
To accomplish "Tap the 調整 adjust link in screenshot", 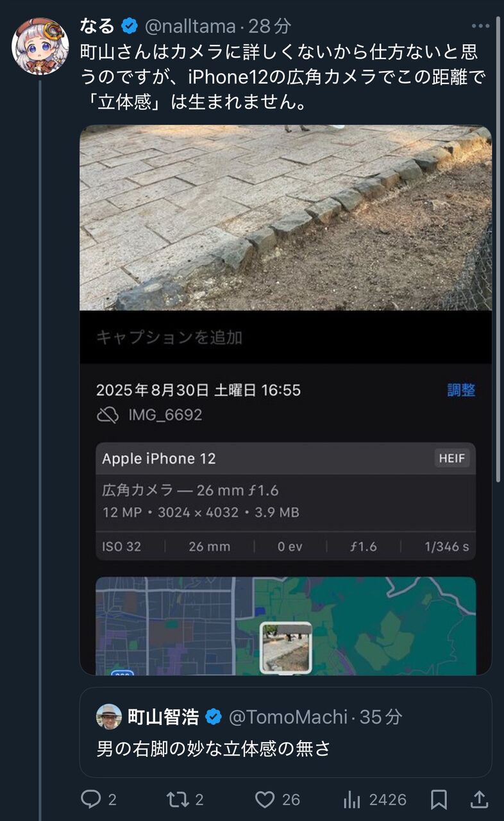I will click(461, 390).
